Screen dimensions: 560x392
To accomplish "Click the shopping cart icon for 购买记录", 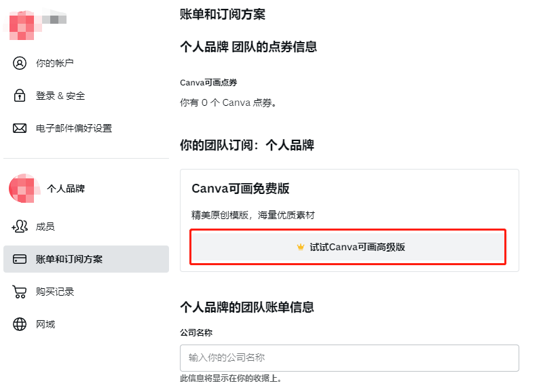I will tap(20, 292).
